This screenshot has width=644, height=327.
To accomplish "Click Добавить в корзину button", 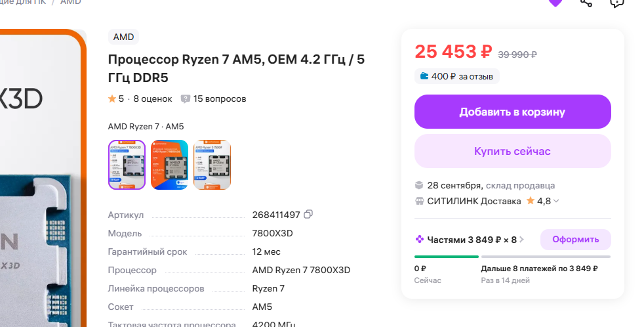I will pos(513,112).
